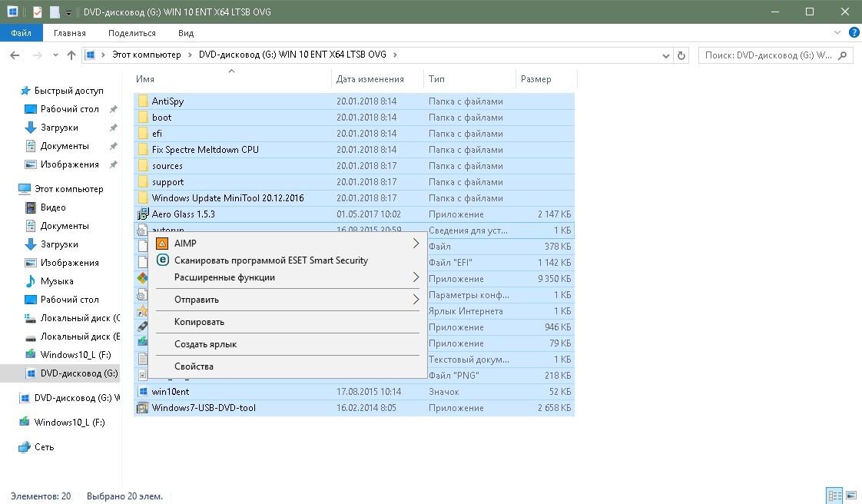Click the Fix Spectre Meltdown CPU folder icon

click(143, 150)
